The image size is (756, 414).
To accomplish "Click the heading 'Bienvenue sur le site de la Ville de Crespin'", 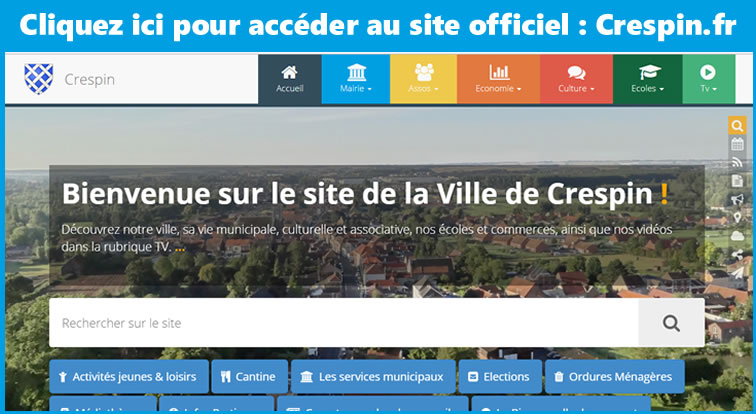I will (357, 193).
